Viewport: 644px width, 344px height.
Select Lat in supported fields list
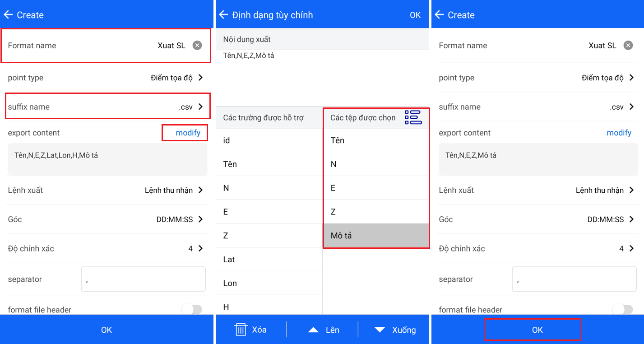pos(269,260)
